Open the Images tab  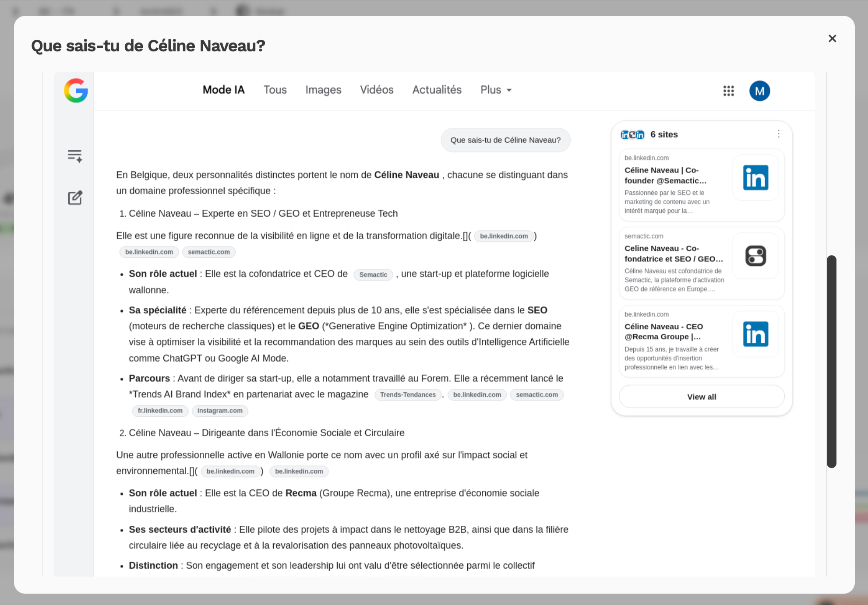click(x=323, y=90)
